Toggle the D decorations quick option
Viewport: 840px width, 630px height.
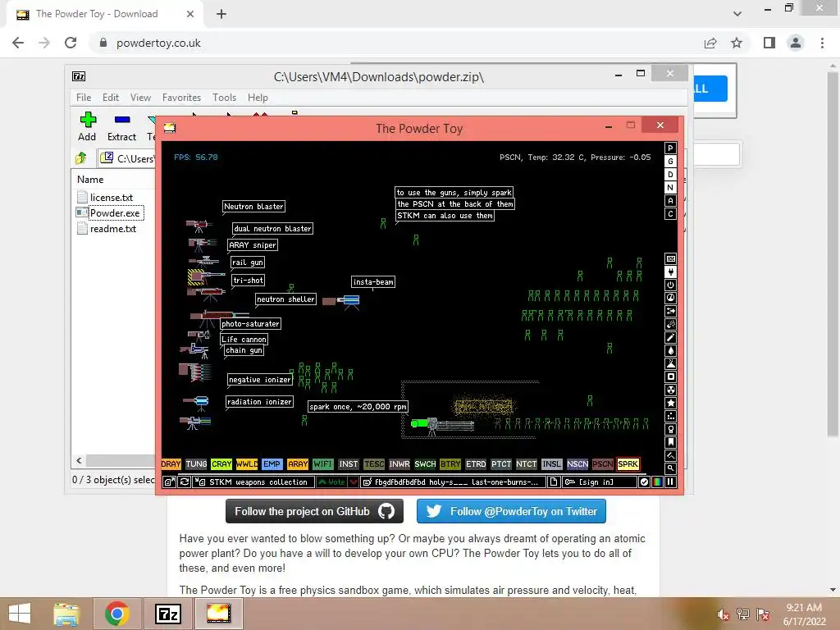[670, 175]
